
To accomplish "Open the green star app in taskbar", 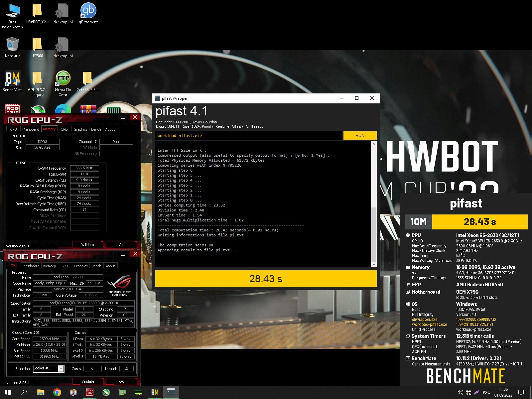I will (106, 392).
